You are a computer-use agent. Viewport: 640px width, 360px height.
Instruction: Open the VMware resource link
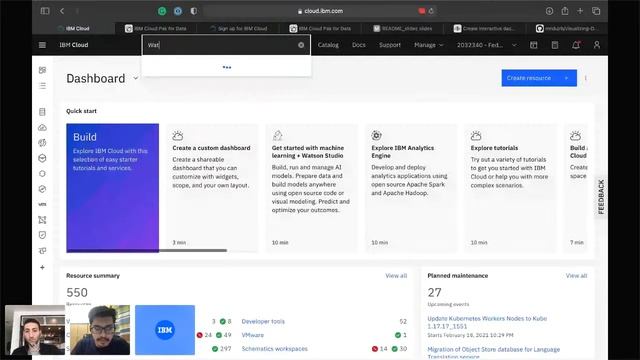click(253, 335)
